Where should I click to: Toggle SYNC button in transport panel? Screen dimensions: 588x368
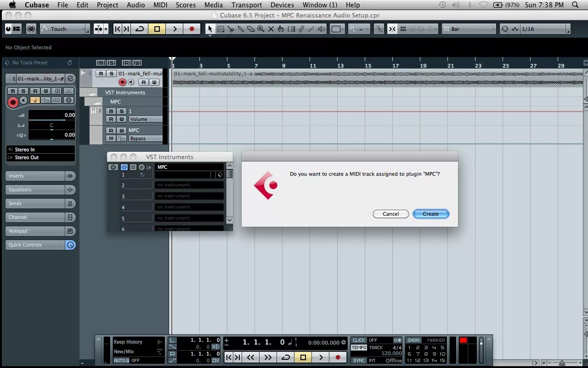coord(359,361)
